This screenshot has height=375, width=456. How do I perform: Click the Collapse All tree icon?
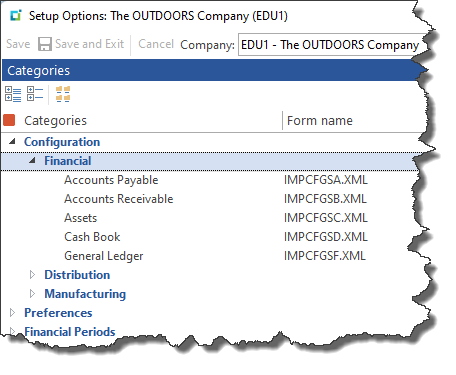point(35,94)
